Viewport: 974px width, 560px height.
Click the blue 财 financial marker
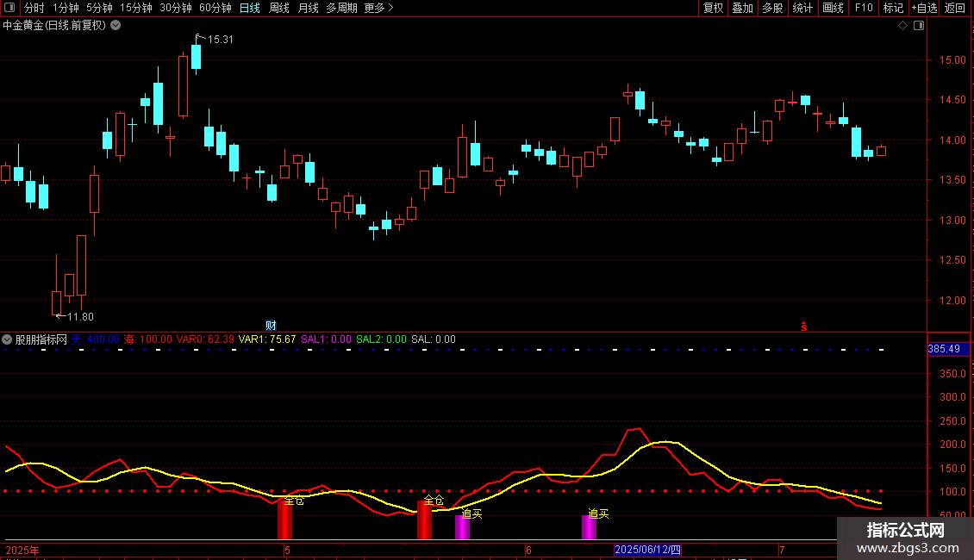271,326
